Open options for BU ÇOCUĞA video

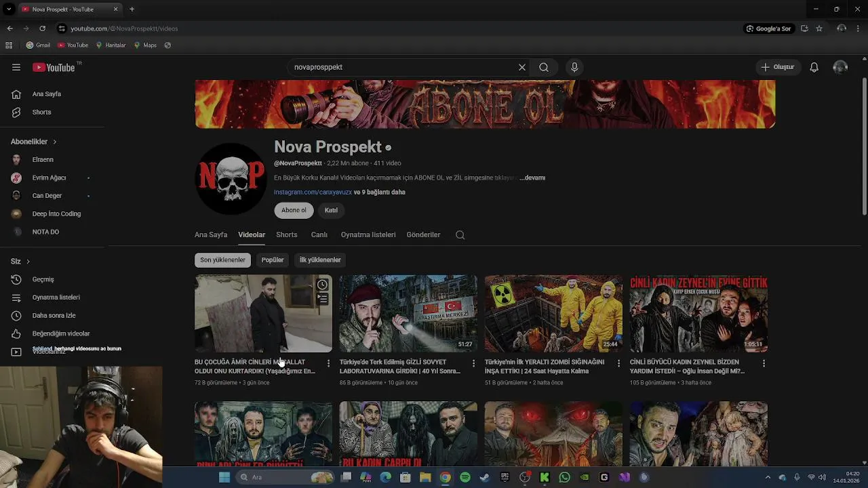click(329, 363)
